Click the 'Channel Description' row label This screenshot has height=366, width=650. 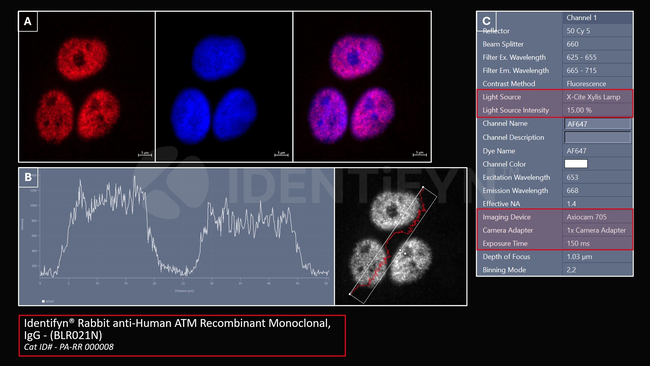[513, 137]
